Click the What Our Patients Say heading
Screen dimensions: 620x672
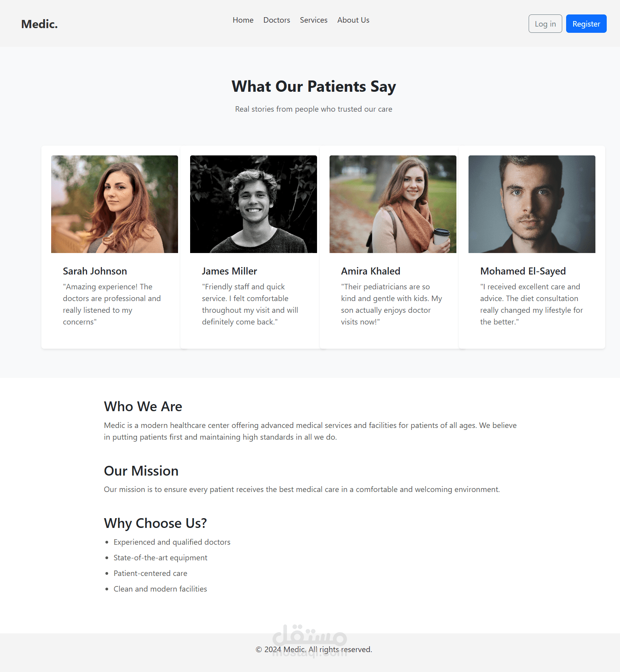coord(314,86)
